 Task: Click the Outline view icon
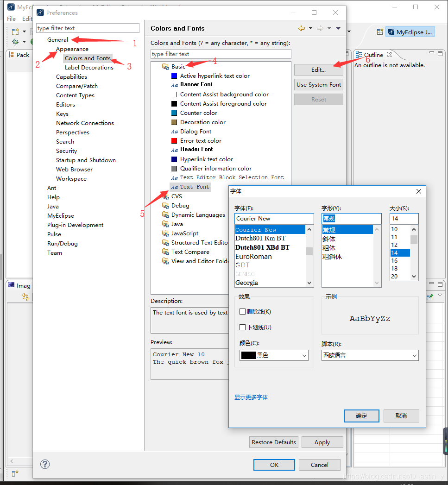(359, 55)
